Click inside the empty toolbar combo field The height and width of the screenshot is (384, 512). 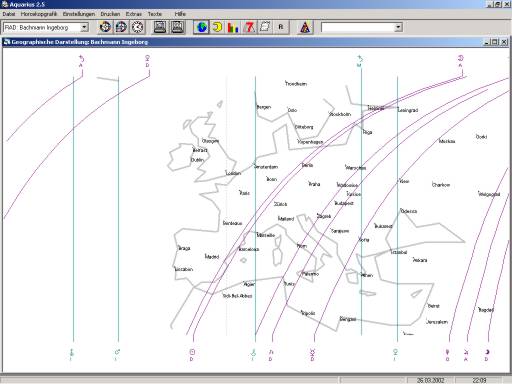tap(358, 27)
